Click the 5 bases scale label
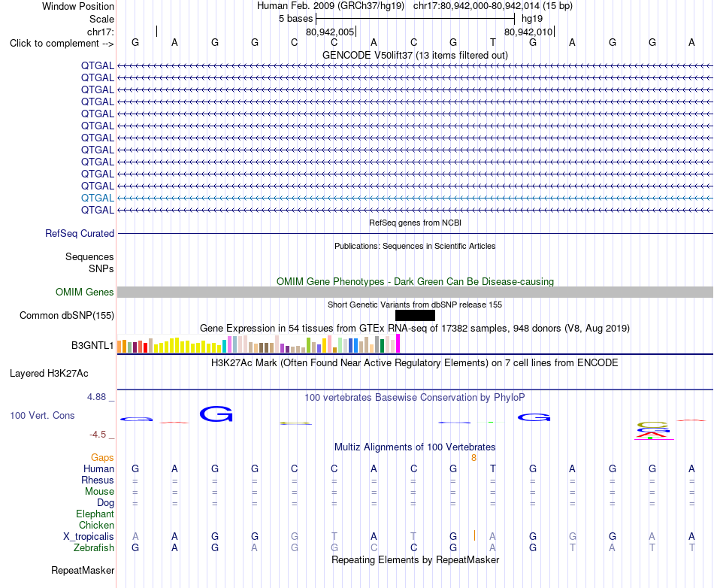The image size is (714, 588). click(x=296, y=19)
